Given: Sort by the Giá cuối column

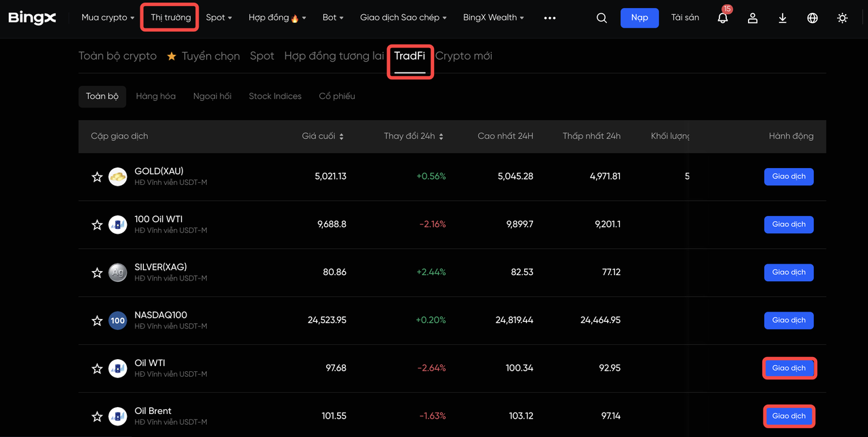Looking at the screenshot, I should [x=323, y=136].
